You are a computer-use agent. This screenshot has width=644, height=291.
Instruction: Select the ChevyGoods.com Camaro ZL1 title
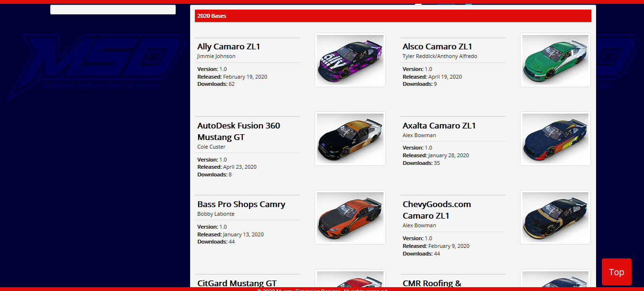437,210
